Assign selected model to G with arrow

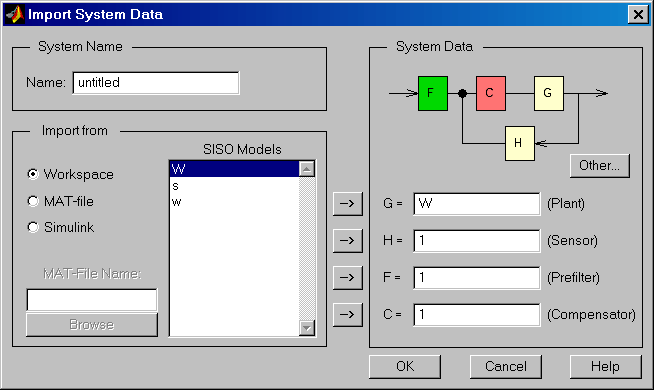point(348,204)
